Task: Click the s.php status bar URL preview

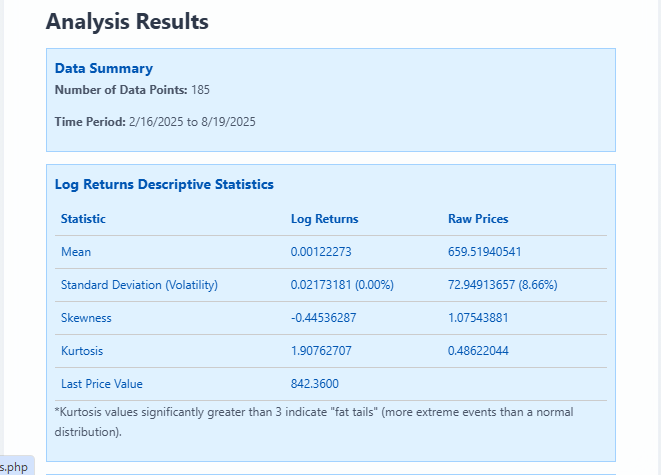Action: click(15, 466)
